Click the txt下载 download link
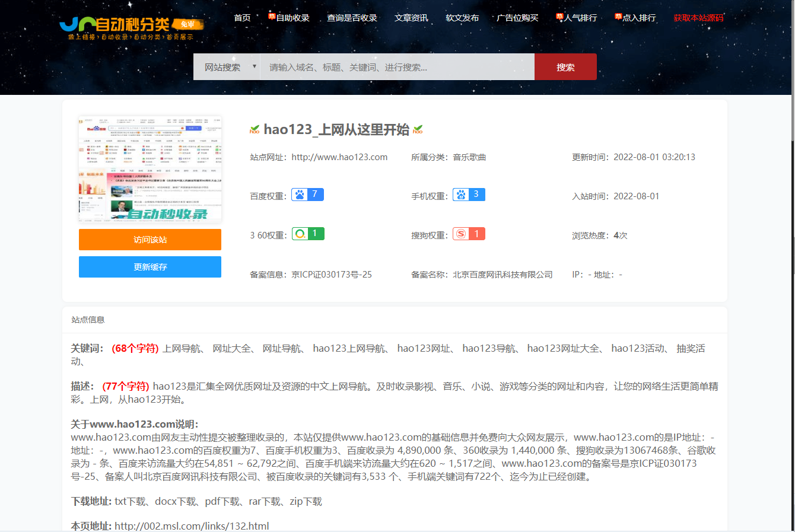The width and height of the screenshot is (795, 532). (x=131, y=501)
